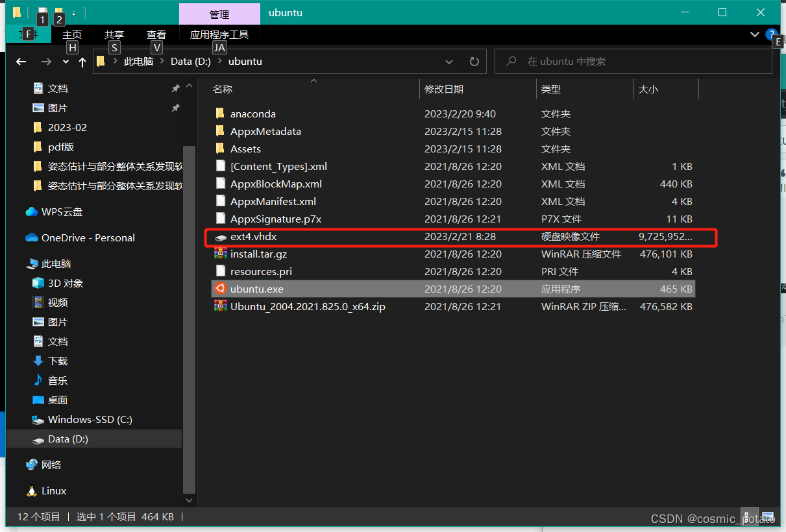Click the 9,725,952 size cell
Viewport: 786px width, 532px height.
coord(665,237)
